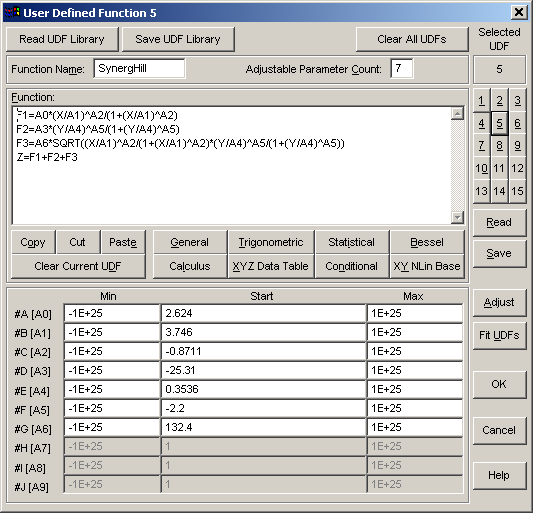Click the Fit UDFs button
The height and width of the screenshot is (513, 533).
pyautogui.click(x=499, y=336)
